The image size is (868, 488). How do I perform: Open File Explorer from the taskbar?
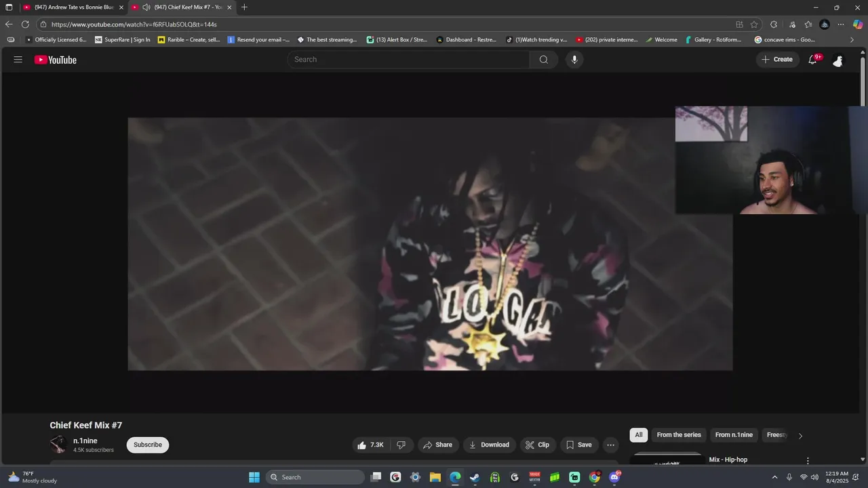point(435,477)
